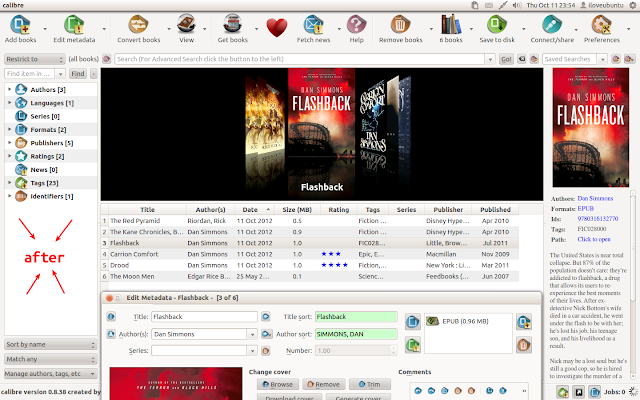Select Formats [2] in tag browser
Screen dimensions: 640x400
pos(48,130)
